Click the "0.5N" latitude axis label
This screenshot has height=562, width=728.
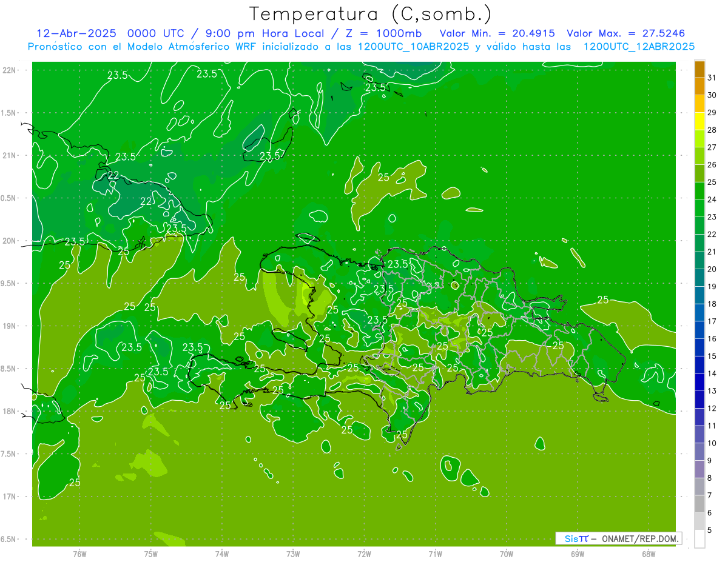point(9,198)
